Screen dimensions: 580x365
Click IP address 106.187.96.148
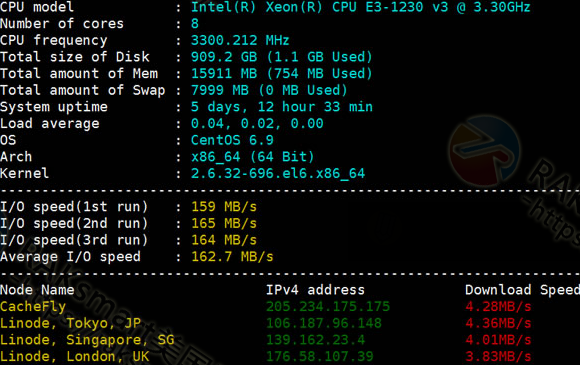pos(324,323)
